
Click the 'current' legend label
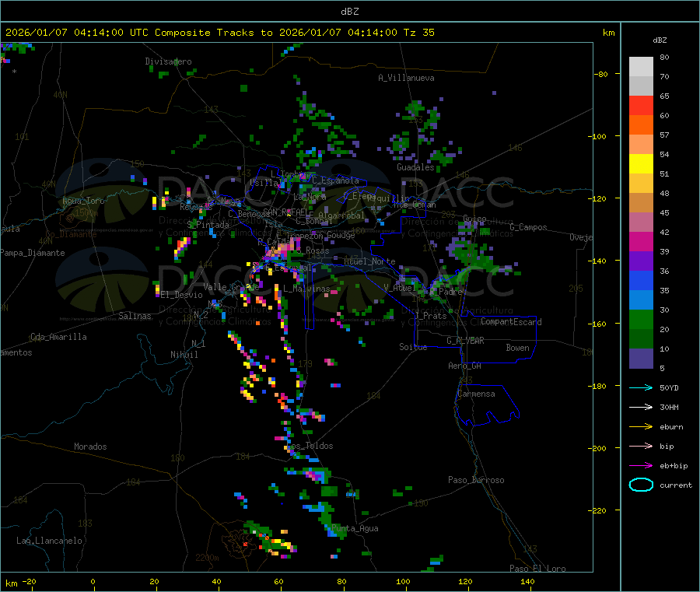pos(676,485)
